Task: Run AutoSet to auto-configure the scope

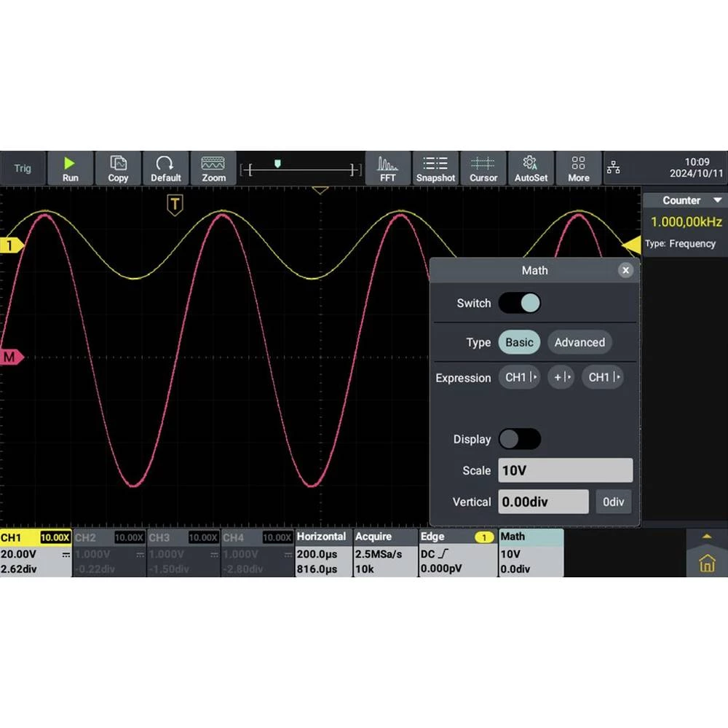Action: point(531,168)
